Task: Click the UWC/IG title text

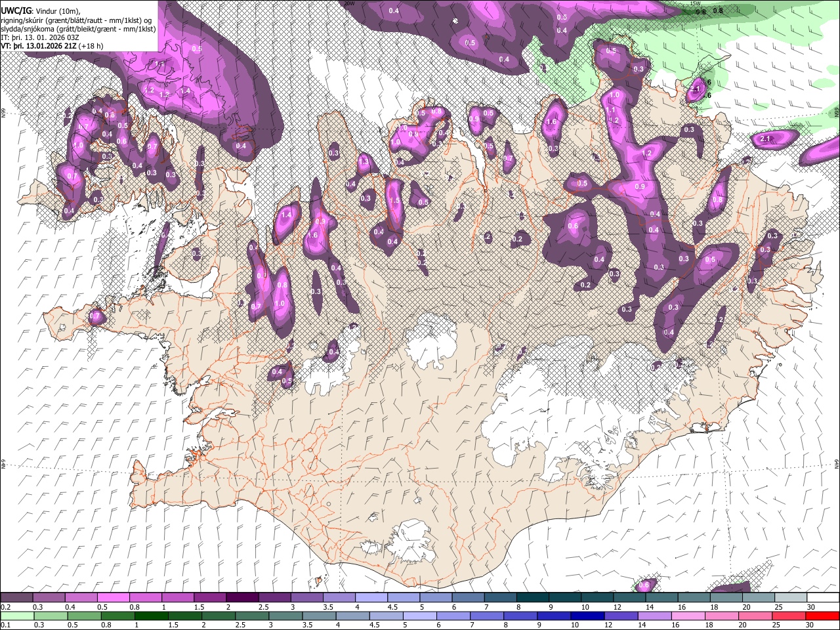Action: click(16, 11)
